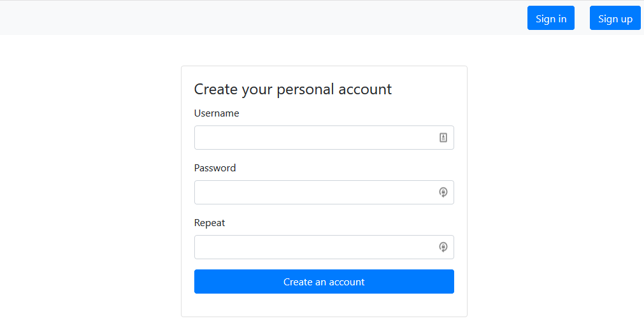Click the Repeat label text
This screenshot has width=644, height=321.
(x=210, y=223)
